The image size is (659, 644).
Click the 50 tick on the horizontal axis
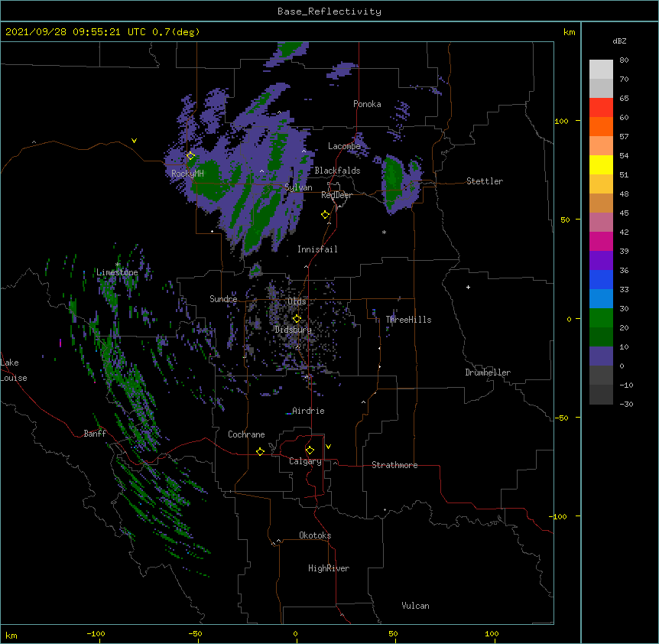tap(393, 634)
